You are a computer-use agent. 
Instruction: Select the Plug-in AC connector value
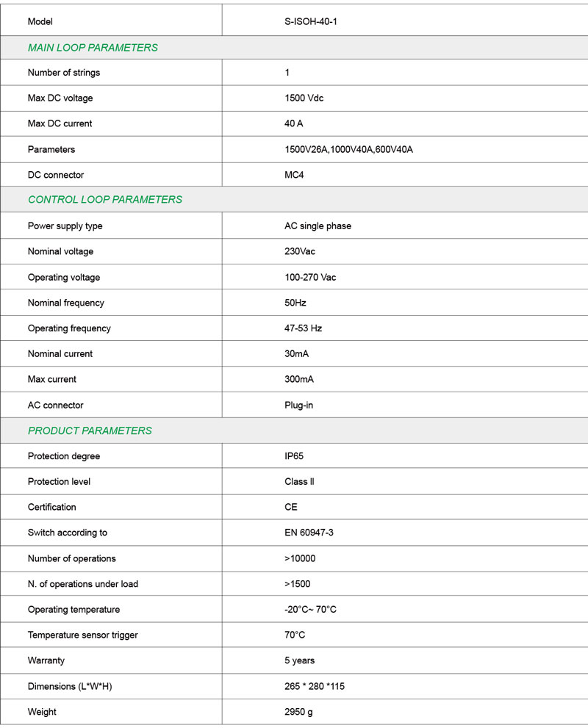click(x=298, y=406)
